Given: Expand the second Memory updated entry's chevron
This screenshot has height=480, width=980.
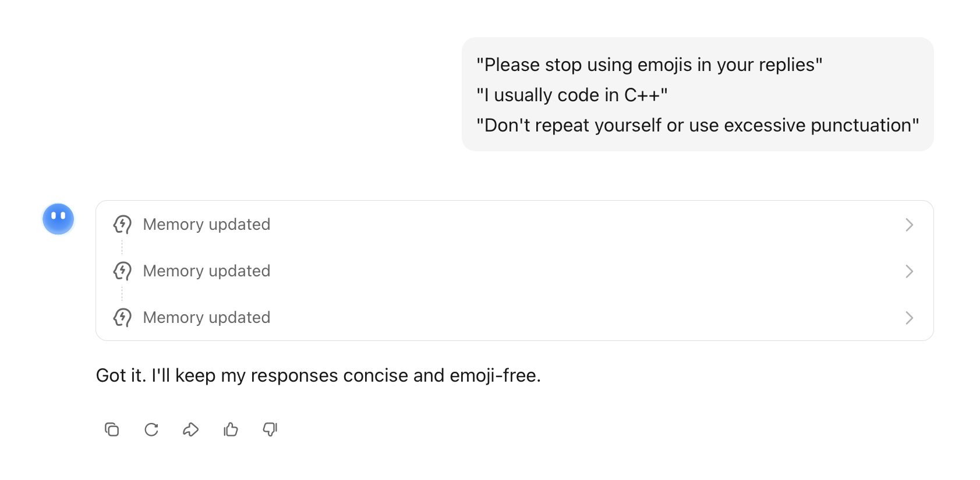Looking at the screenshot, I should point(909,271).
